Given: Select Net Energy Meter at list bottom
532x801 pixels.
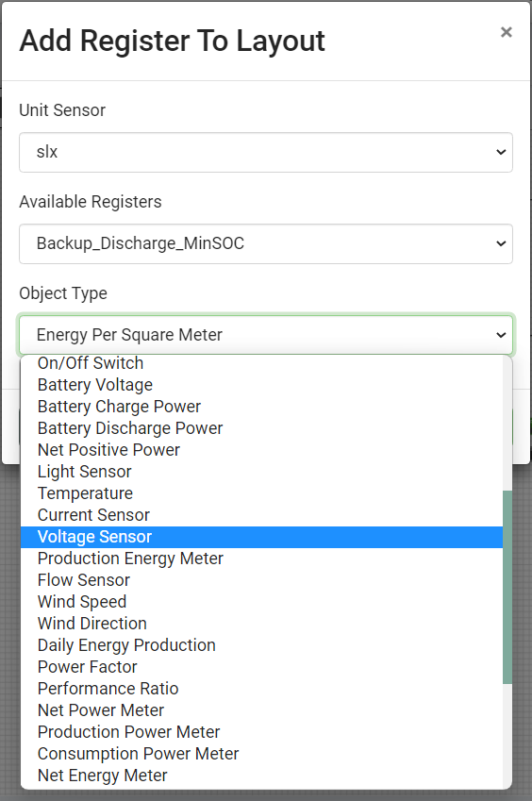Looking at the screenshot, I should [262, 776].
